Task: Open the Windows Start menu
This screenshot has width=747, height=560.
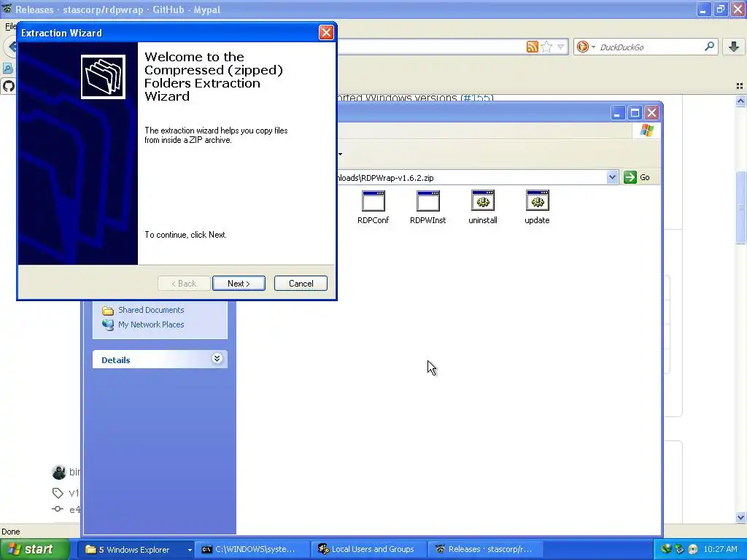Action: 34,549
